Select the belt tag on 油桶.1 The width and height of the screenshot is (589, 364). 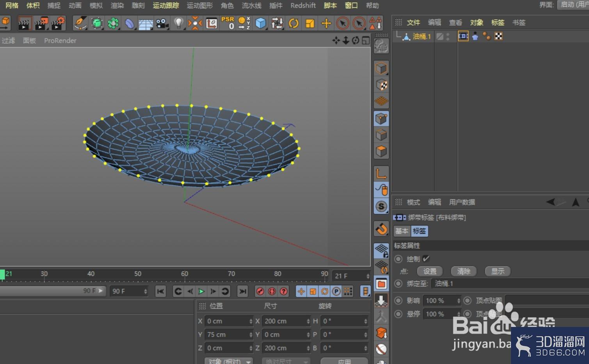pyautogui.click(x=463, y=36)
